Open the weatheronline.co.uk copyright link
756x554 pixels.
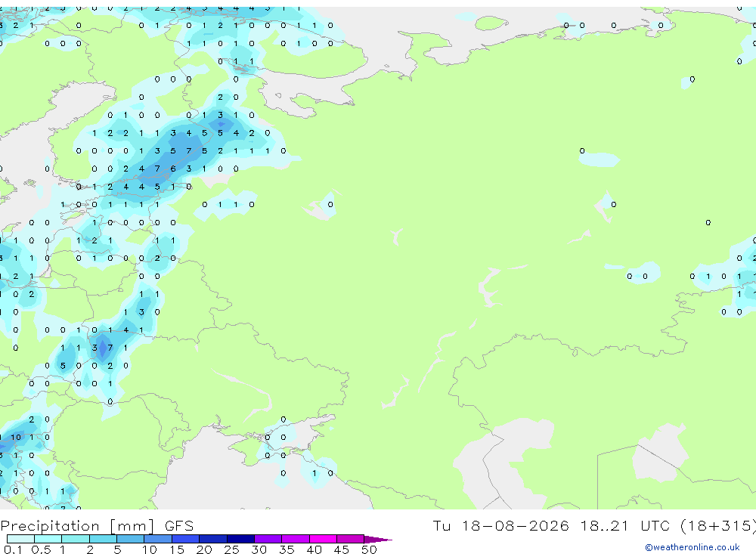click(692, 547)
